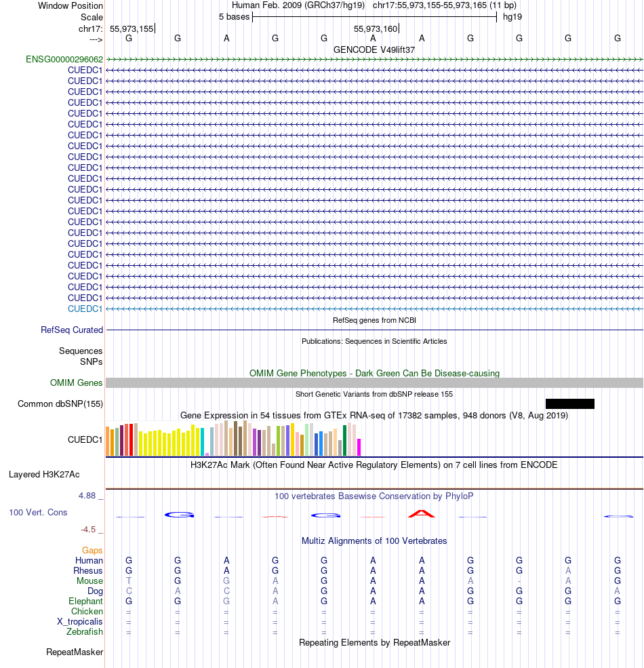Viewport: 644px width, 668px height.
Task: Click the cyan bar in GTEx chart
Action: [202, 441]
